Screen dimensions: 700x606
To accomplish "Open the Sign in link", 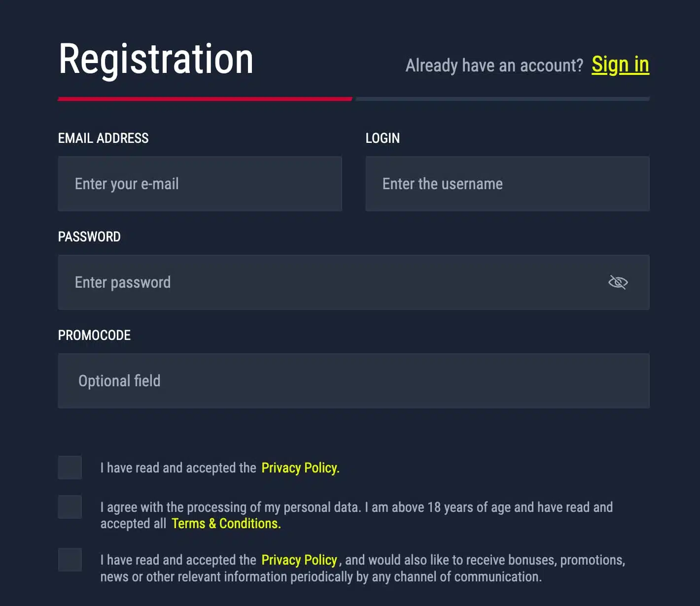I will pos(620,65).
